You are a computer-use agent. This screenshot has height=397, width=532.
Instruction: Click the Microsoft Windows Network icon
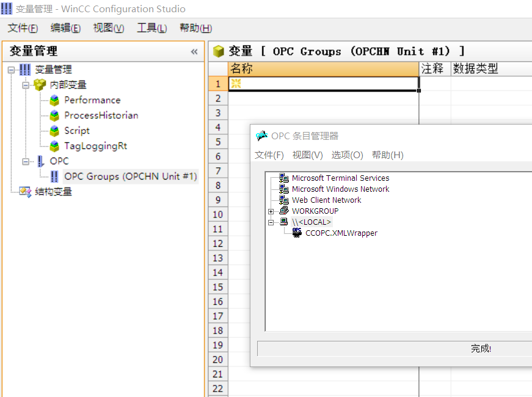[x=283, y=189]
